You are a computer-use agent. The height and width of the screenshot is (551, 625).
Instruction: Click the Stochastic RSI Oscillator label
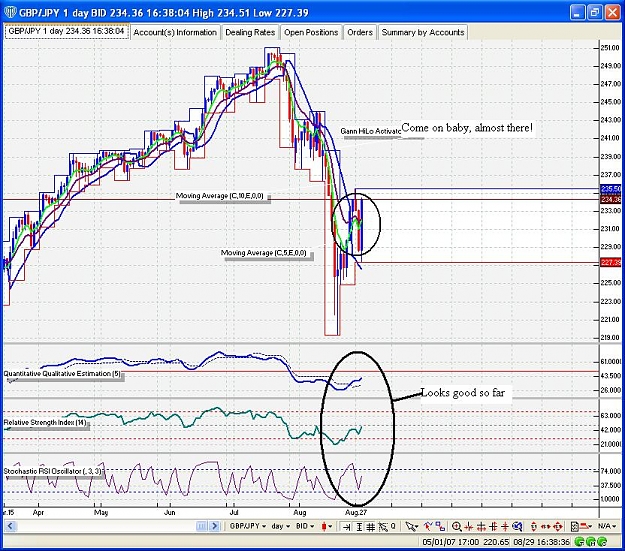pyautogui.click(x=53, y=471)
